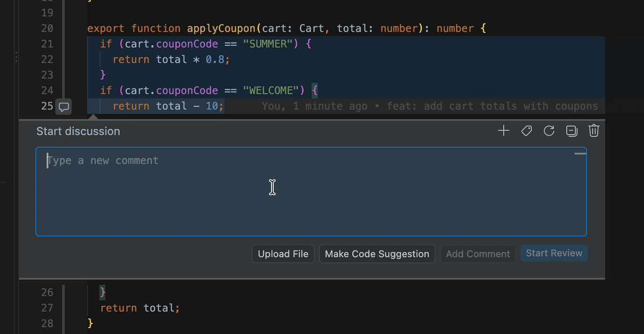Click the "return total - 10;" statement
The width and height of the screenshot is (644, 334).
pyautogui.click(x=168, y=106)
